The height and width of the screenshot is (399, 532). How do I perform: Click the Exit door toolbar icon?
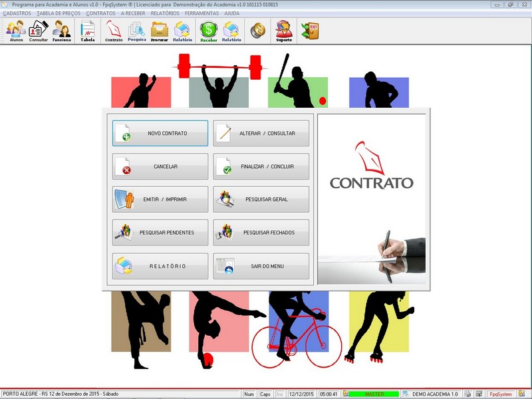[x=310, y=31]
